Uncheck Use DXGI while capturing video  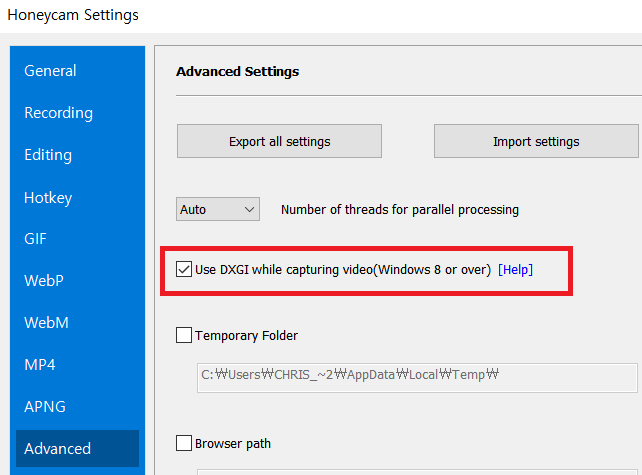click(184, 269)
